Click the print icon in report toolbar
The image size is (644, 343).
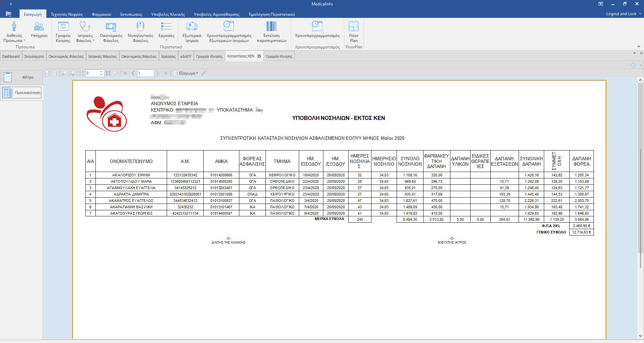click(47, 73)
